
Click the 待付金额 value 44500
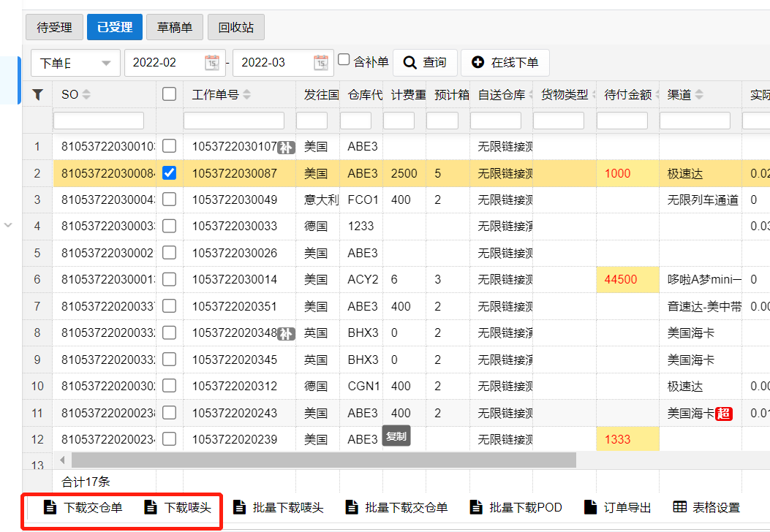621,280
